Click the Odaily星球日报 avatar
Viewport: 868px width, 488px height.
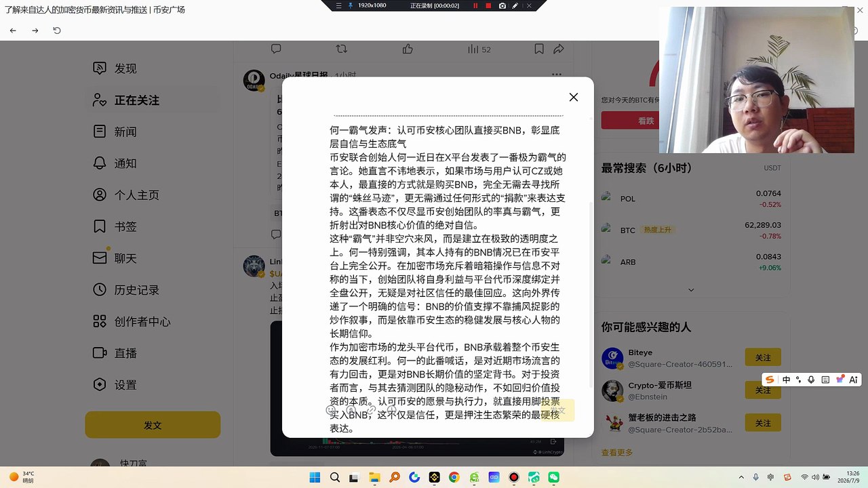(x=254, y=80)
